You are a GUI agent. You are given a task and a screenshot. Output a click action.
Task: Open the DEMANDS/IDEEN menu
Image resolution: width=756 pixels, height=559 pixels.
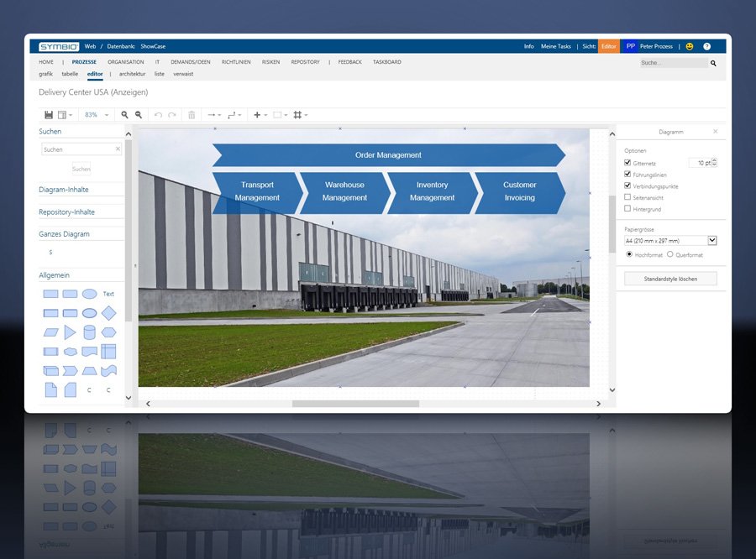[x=191, y=61]
